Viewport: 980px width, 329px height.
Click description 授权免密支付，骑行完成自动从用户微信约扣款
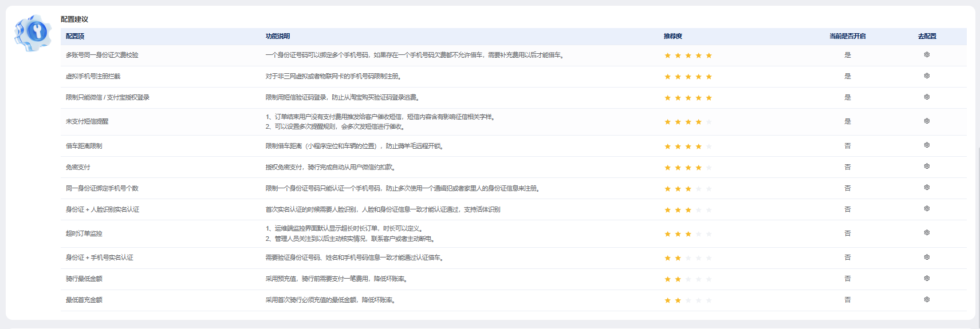tap(330, 168)
